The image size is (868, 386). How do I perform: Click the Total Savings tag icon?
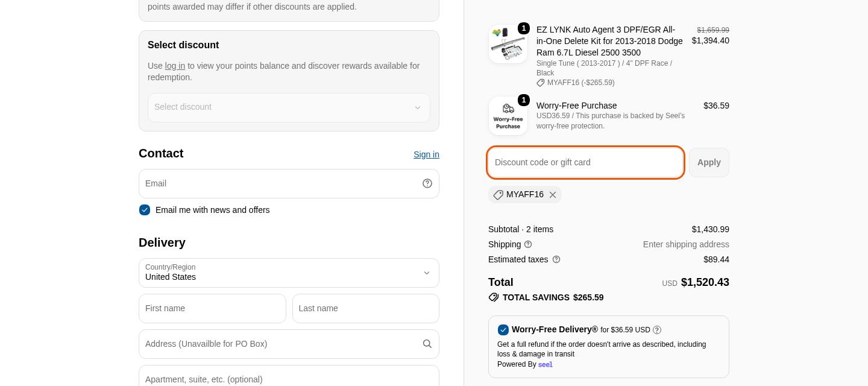tap(494, 297)
